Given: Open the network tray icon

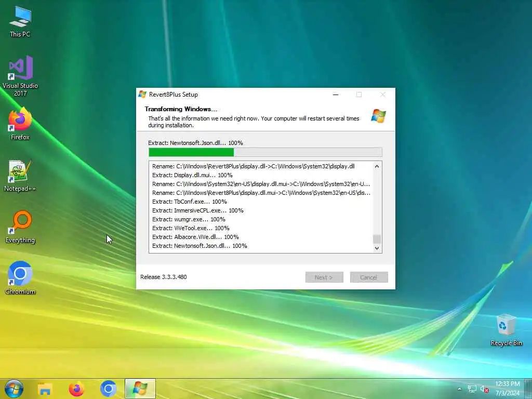Looking at the screenshot, I should (x=472, y=389).
